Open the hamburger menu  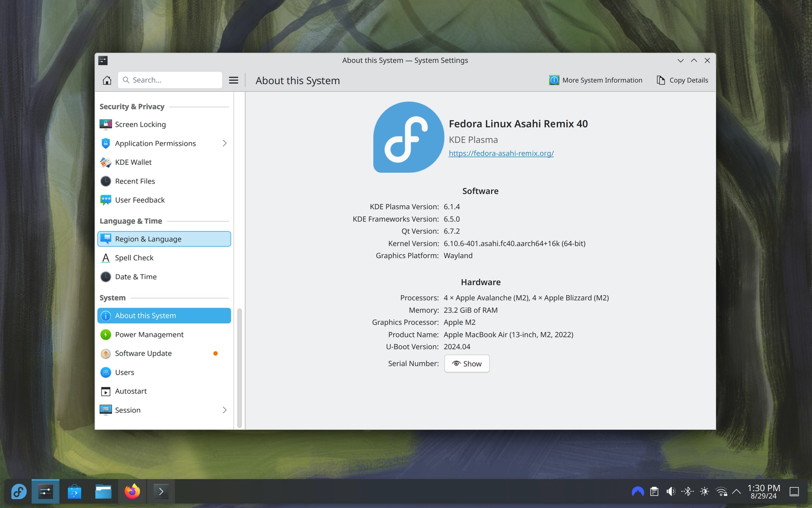click(x=234, y=80)
